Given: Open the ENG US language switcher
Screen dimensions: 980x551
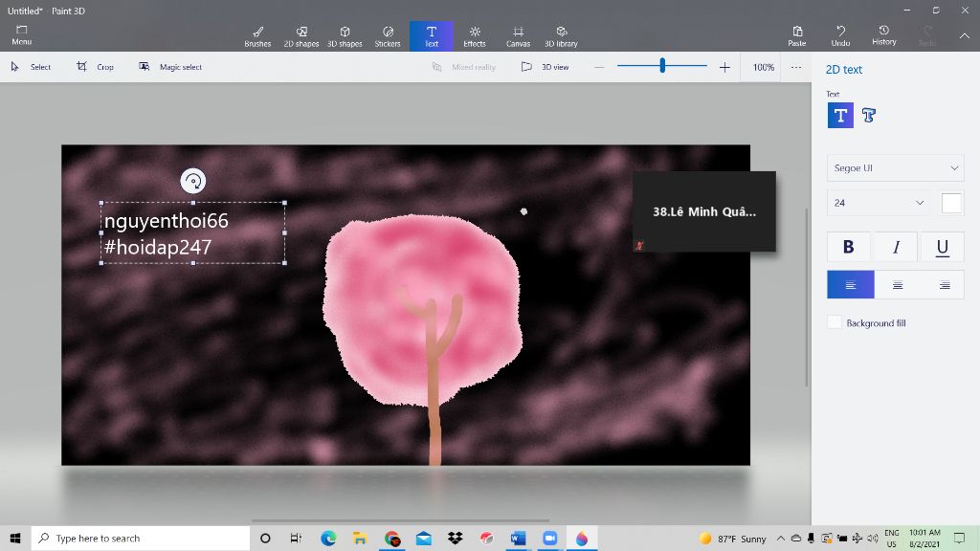Looking at the screenshot, I should pos(892,538).
